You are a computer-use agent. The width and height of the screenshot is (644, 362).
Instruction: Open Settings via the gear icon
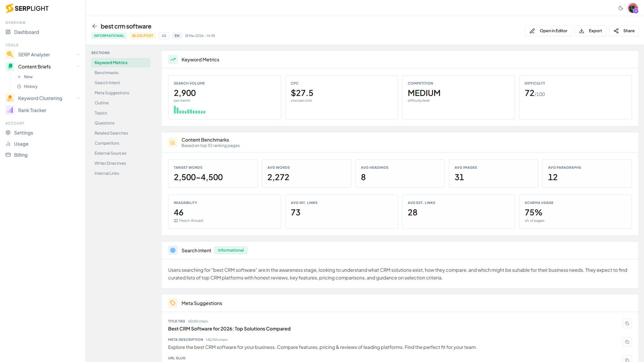[8, 133]
